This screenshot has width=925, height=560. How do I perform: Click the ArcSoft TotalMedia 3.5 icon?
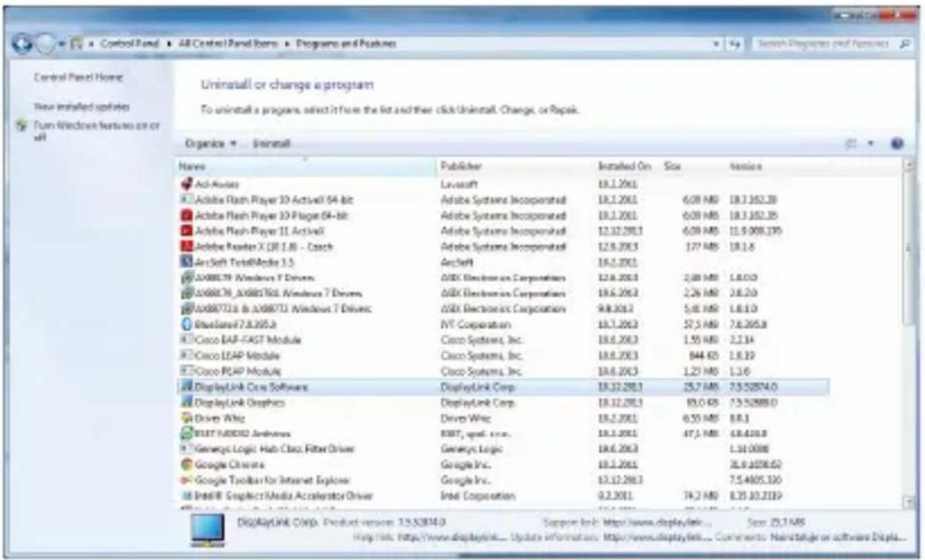pos(186,261)
